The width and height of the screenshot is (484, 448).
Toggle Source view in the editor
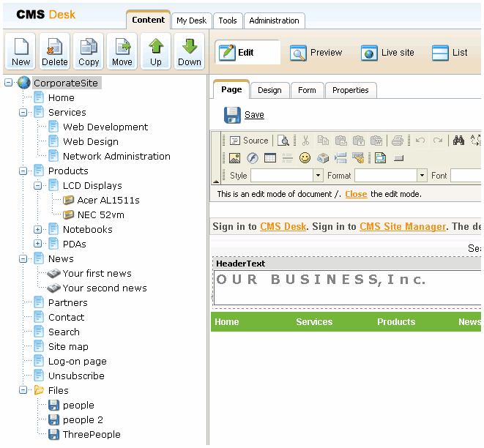point(249,141)
